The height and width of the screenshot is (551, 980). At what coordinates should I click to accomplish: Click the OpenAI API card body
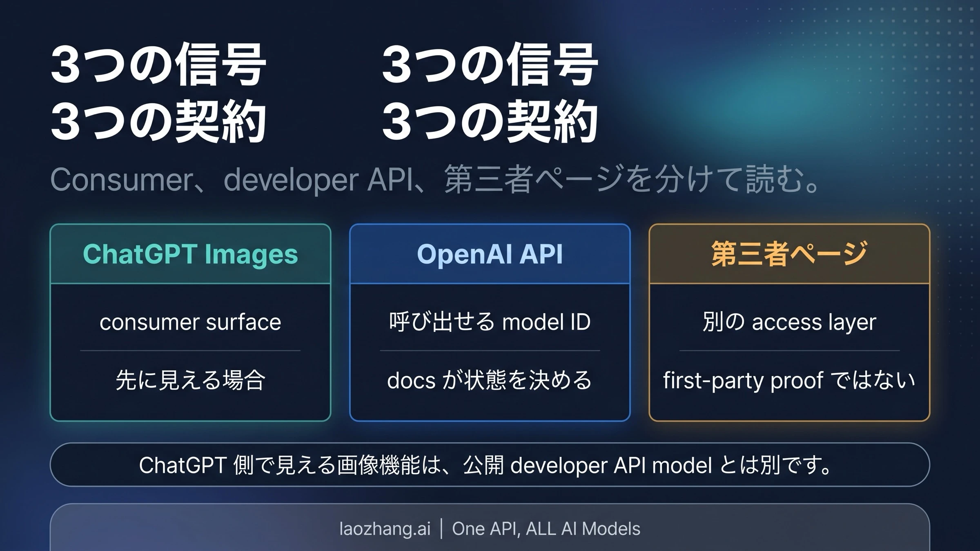click(x=489, y=351)
